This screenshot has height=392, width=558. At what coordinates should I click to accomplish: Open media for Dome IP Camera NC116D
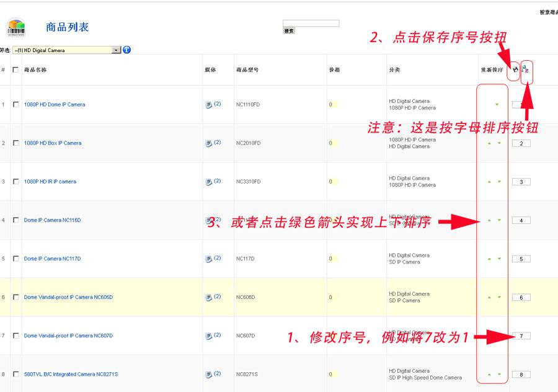pyautogui.click(x=209, y=220)
